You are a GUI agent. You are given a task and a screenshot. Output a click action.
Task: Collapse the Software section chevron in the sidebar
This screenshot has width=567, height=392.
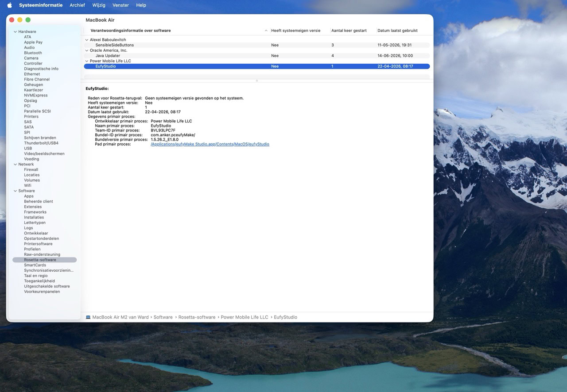coord(15,191)
